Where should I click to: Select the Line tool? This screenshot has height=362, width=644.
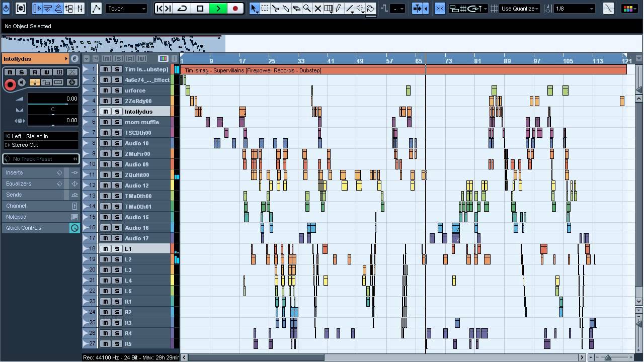pos(350,9)
